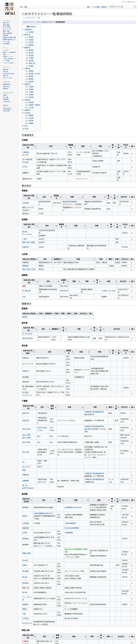Sort 千葉県 table by 所属 arrow
Screen dimensions: 138x644
[x=82, y=407]
